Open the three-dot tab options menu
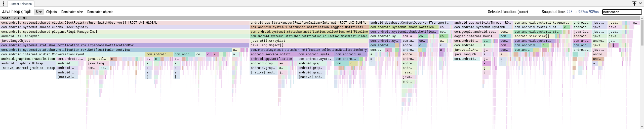Screen dimensions: 644x129 4,4
